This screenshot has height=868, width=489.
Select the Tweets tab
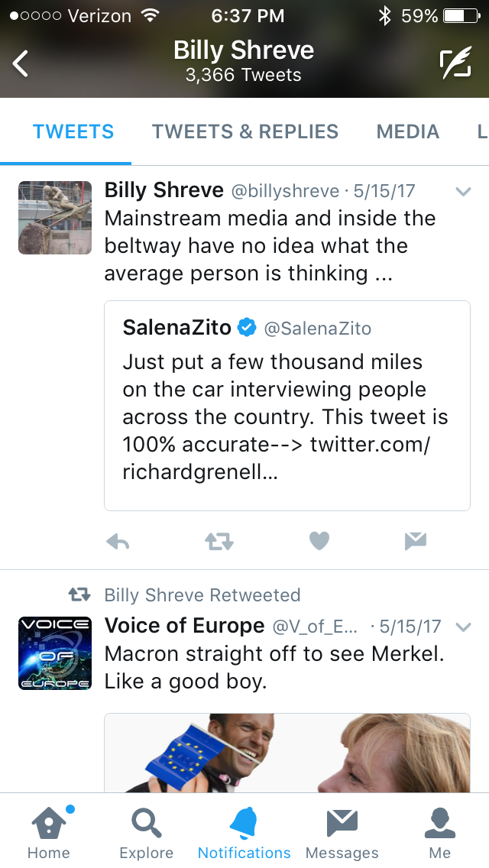(x=73, y=131)
